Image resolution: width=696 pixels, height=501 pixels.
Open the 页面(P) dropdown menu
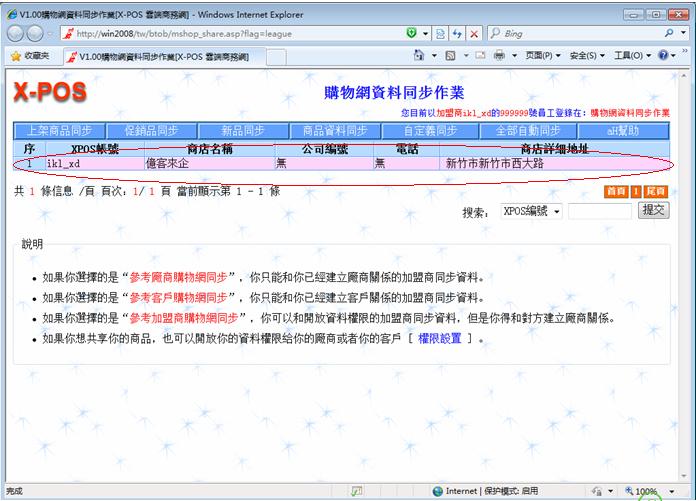tap(543, 56)
